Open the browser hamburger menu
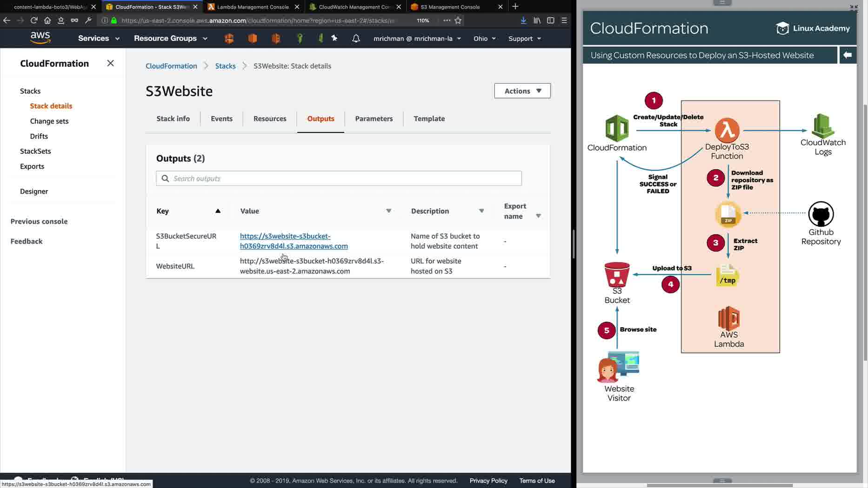868x488 pixels. (x=564, y=20)
